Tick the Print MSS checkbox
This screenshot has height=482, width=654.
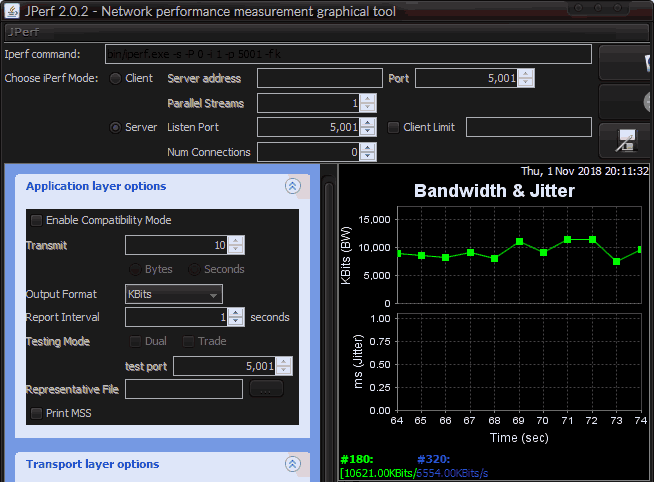tap(37, 412)
